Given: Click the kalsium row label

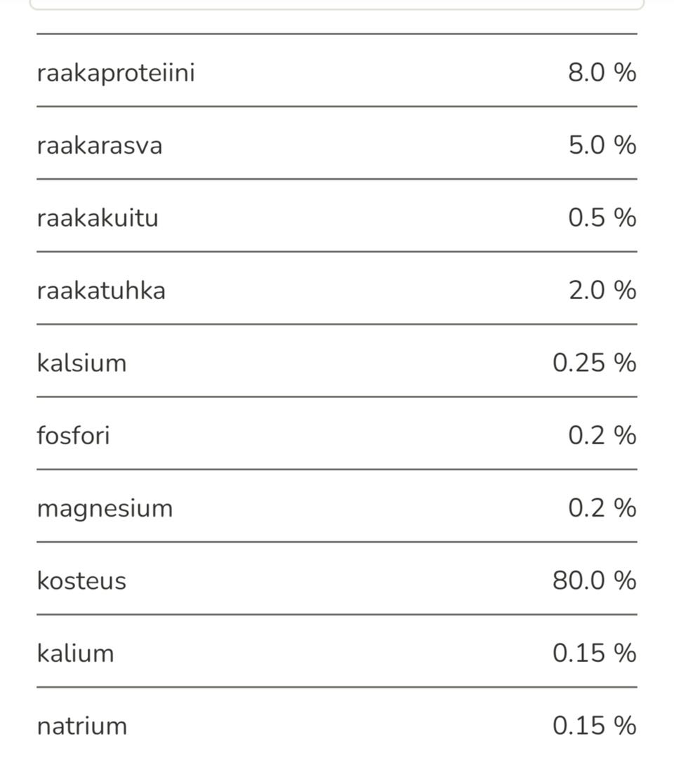Looking at the screenshot, I should tap(81, 363).
